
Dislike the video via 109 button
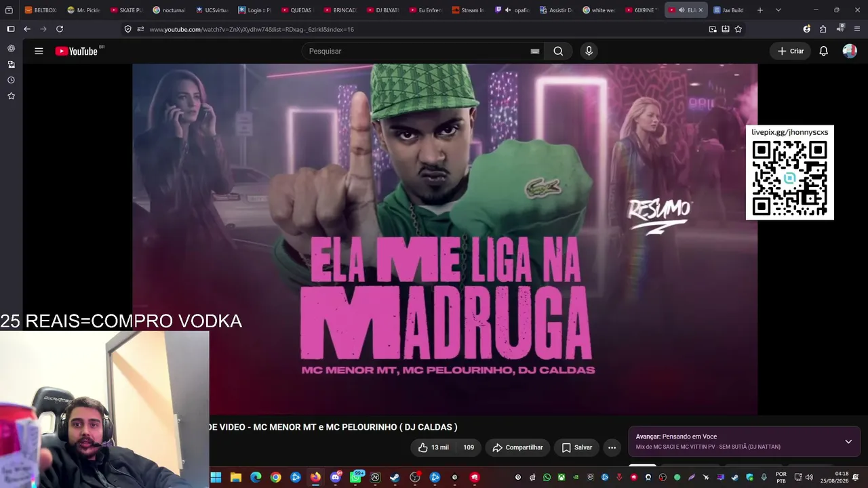(469, 447)
